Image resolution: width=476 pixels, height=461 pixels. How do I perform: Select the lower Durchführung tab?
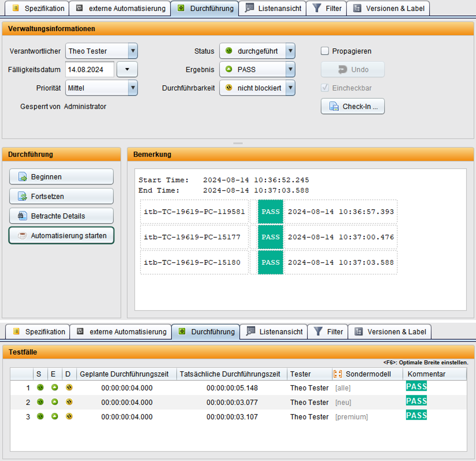click(206, 332)
